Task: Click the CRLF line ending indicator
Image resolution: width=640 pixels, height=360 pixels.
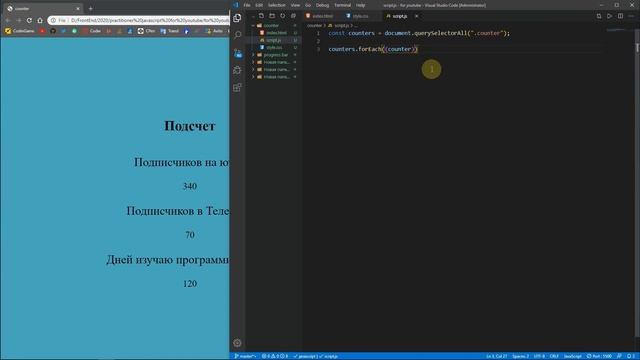Action: point(554,356)
